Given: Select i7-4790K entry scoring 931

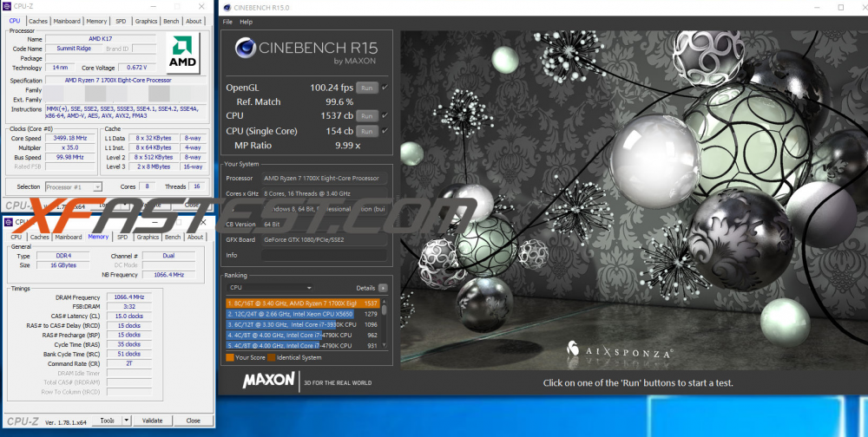Looking at the screenshot, I should (303, 345).
